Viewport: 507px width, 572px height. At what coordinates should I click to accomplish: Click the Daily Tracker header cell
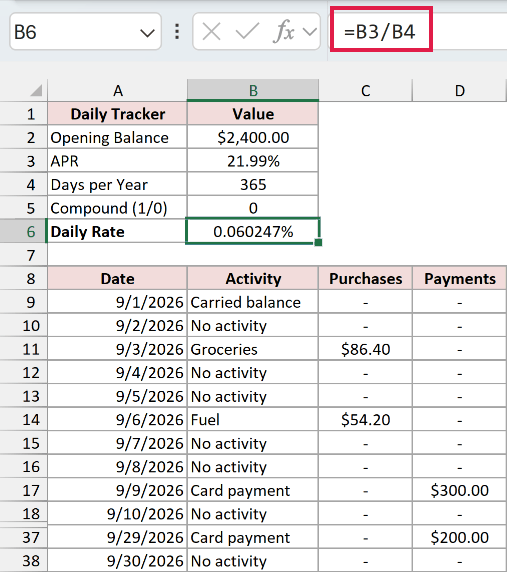117,114
